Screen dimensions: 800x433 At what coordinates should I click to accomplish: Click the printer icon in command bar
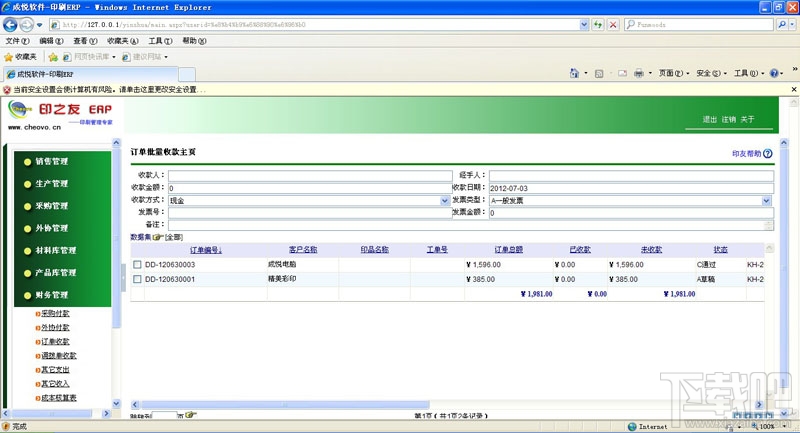639,73
